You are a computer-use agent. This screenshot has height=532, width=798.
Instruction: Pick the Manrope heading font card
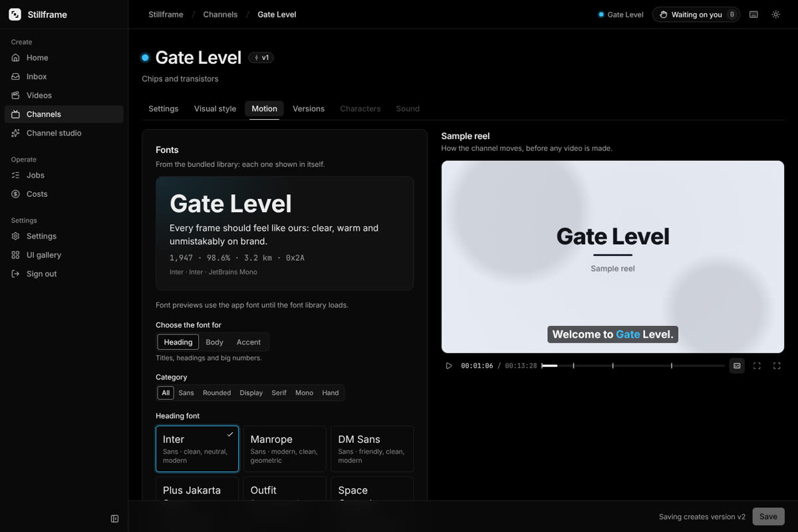click(285, 449)
